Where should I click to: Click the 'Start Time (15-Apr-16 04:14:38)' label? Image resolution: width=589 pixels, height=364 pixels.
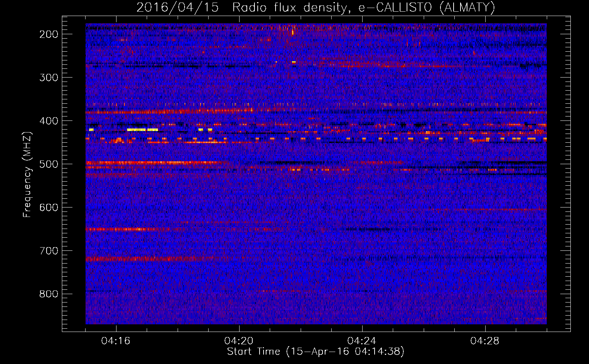316,352
